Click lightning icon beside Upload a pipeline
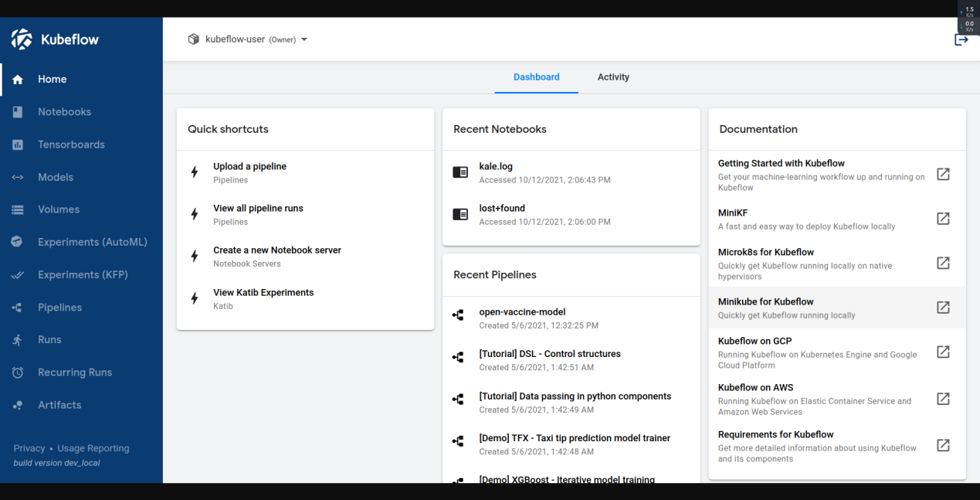 tap(195, 172)
